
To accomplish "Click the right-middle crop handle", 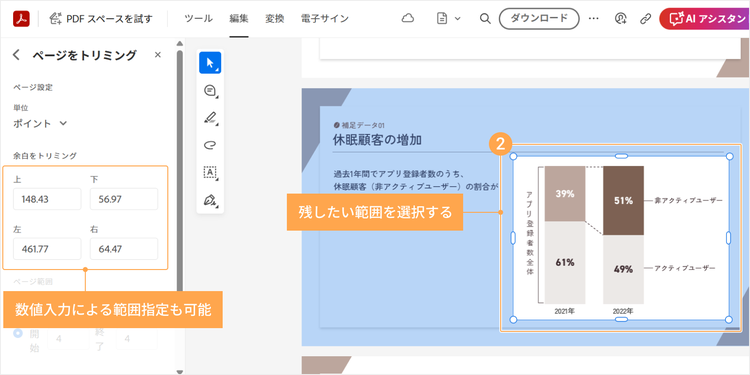I will pyautogui.click(x=729, y=238).
